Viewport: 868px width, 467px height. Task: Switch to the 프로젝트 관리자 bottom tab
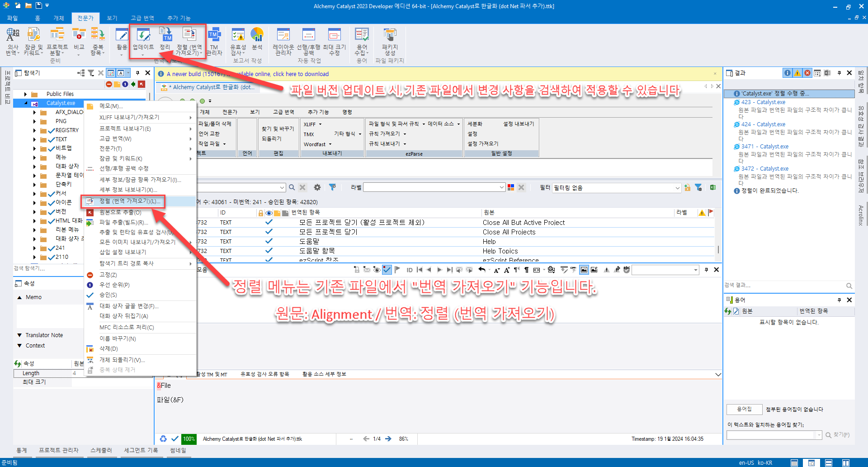pos(59,450)
